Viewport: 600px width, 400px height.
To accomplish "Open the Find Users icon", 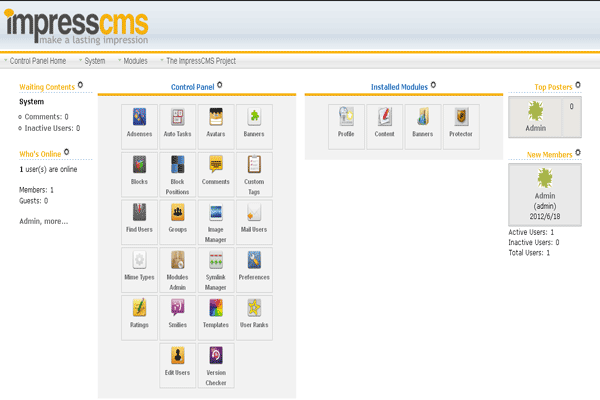I will coord(139,222).
